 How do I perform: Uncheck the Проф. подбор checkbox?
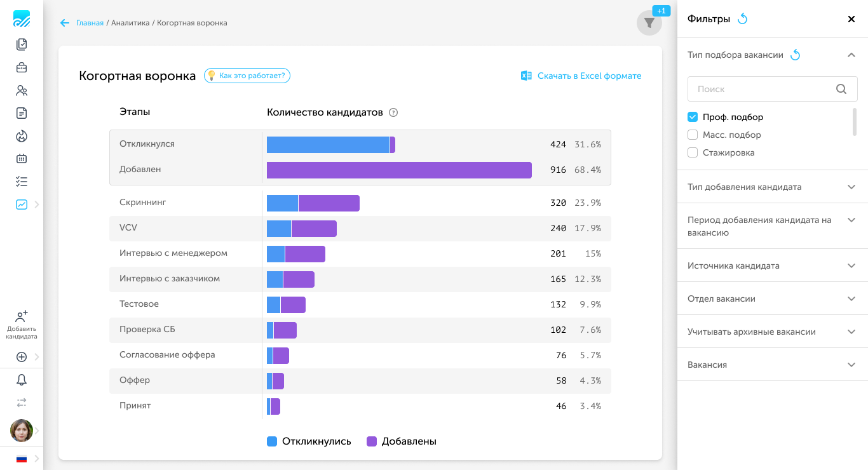693,117
